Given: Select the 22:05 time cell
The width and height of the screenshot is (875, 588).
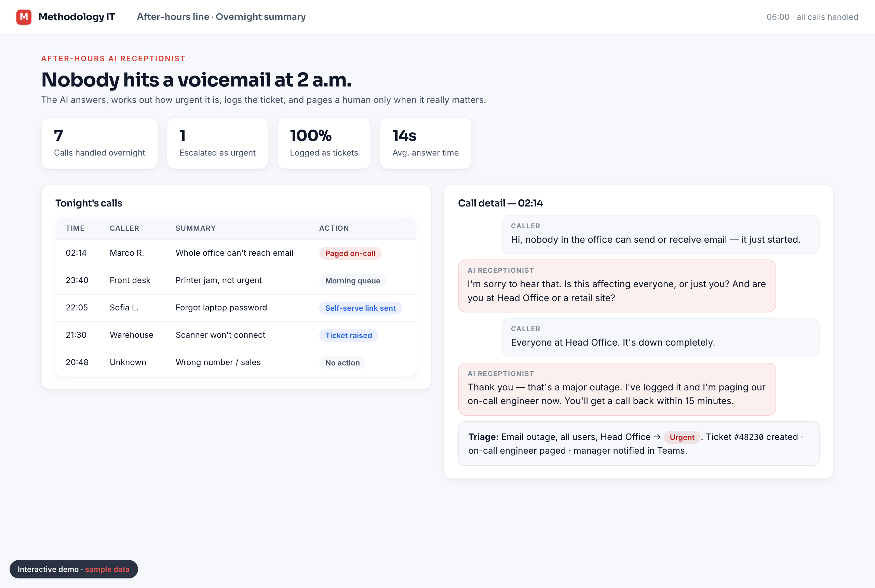Looking at the screenshot, I should click(x=77, y=308).
